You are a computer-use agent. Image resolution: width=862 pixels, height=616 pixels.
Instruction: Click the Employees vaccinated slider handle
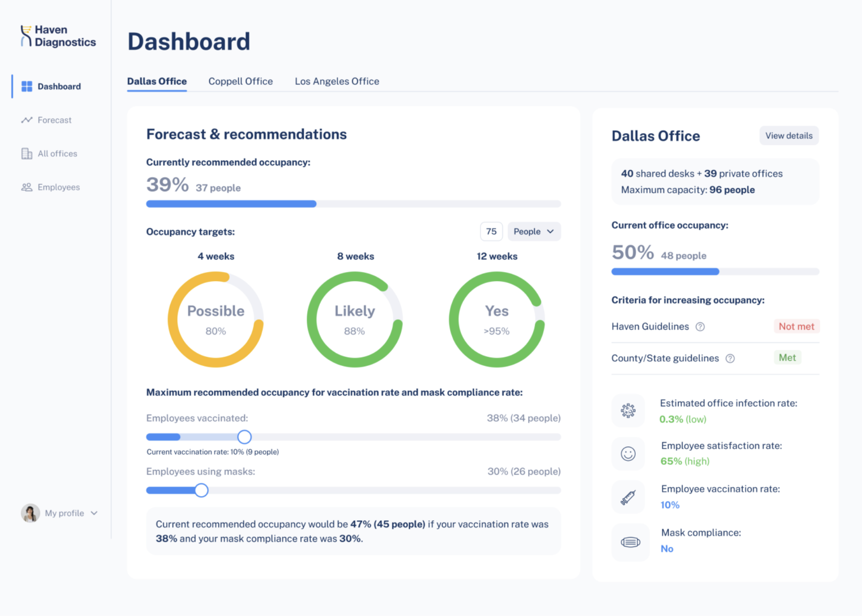[244, 437]
